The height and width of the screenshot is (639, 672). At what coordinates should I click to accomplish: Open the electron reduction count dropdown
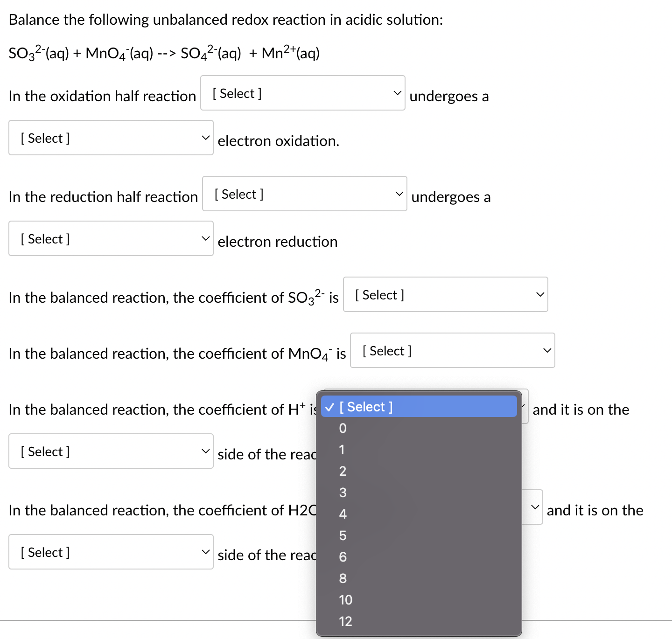110,238
